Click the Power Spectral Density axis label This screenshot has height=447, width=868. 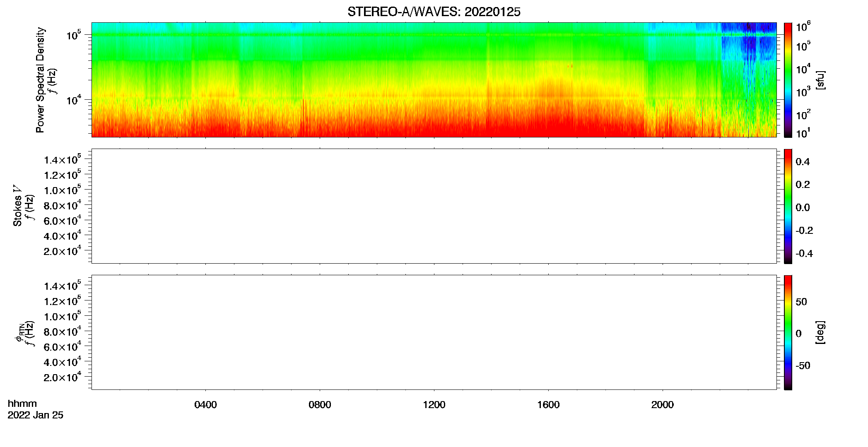tap(40, 80)
